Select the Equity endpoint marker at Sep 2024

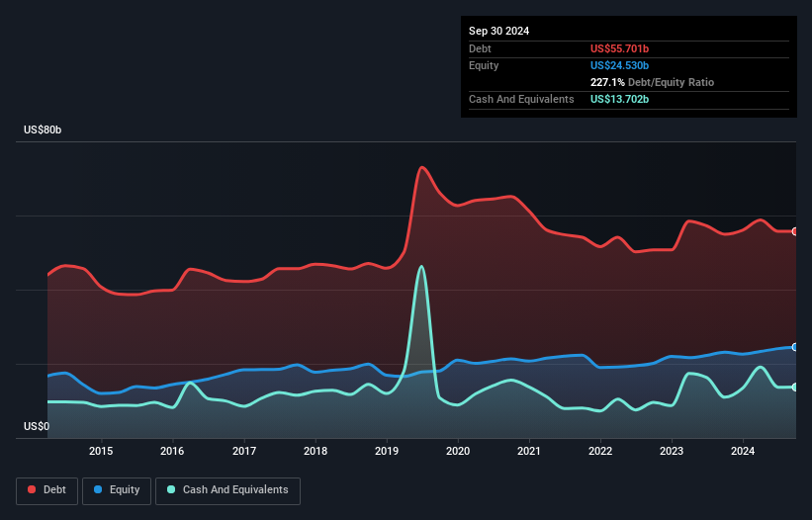click(795, 347)
